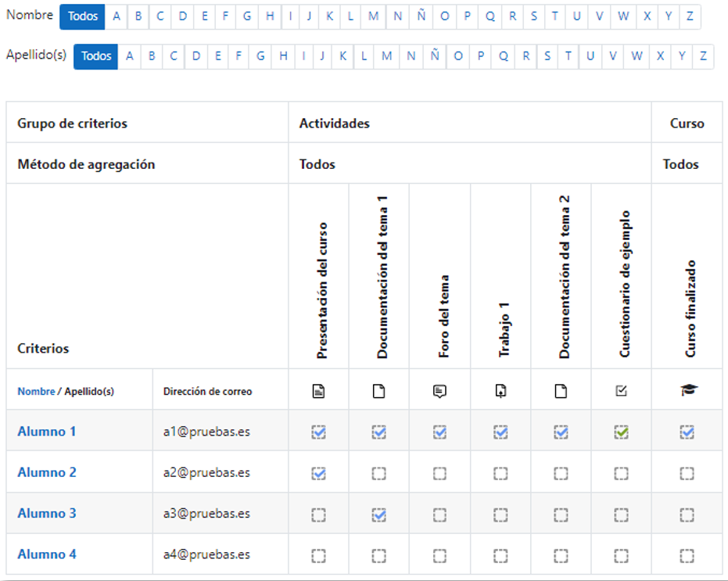Check Alumno 2 Trabajo 1 completion box
The width and height of the screenshot is (728, 581).
click(x=500, y=473)
